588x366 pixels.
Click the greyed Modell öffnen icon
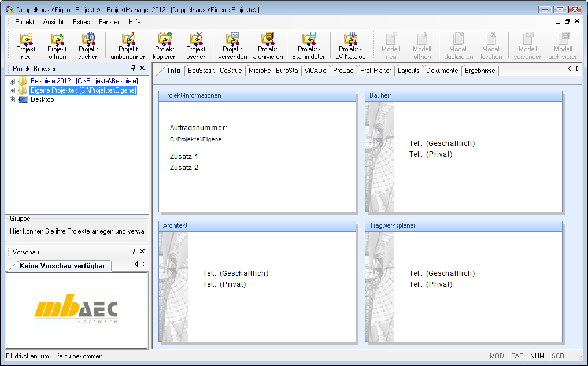click(x=422, y=46)
